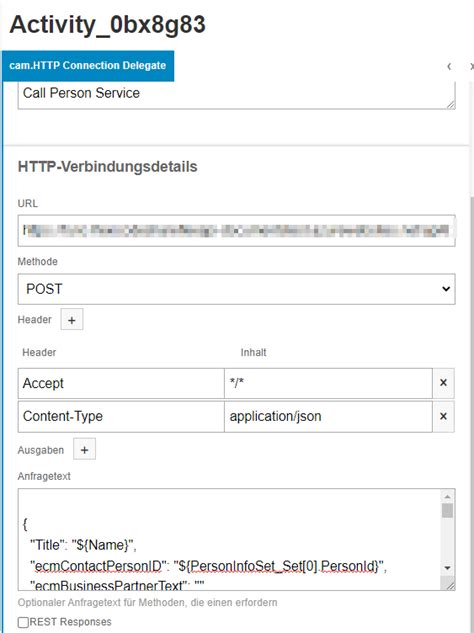Remove the Accept header row
The width and height of the screenshot is (474, 633).
(443, 383)
